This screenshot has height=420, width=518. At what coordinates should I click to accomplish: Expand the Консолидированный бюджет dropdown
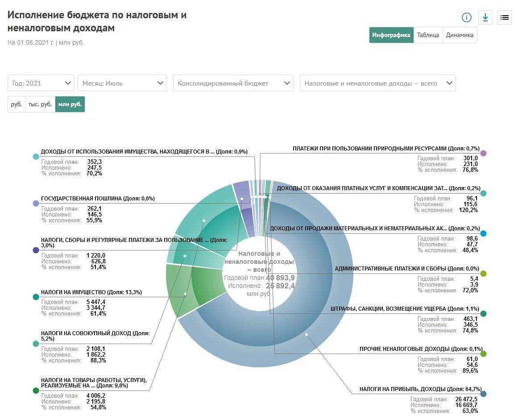234,83
